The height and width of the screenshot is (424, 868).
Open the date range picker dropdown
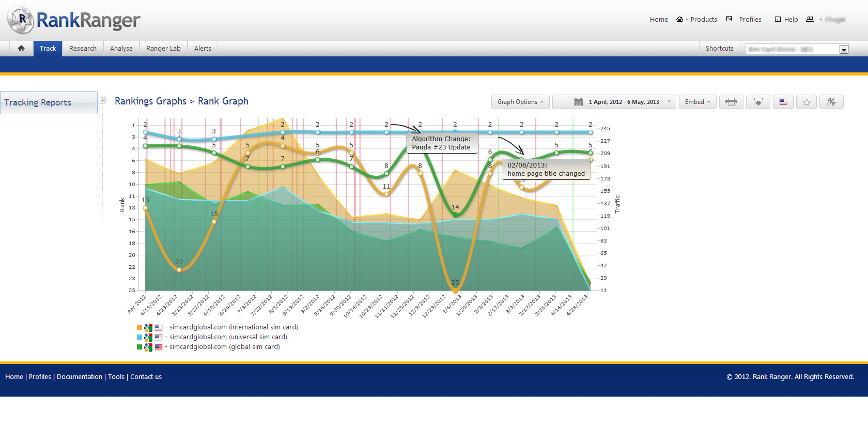pos(614,102)
